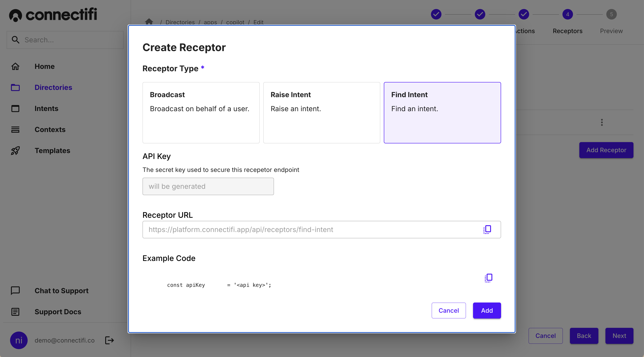Copy the Receptor URL with copy icon
The width and height of the screenshot is (644, 357).
click(487, 229)
